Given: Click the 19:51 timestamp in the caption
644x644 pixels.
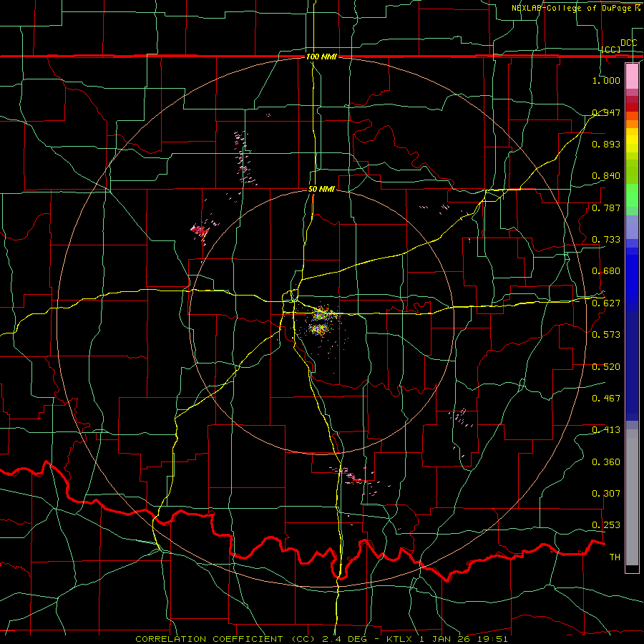Looking at the screenshot, I should tap(493, 639).
